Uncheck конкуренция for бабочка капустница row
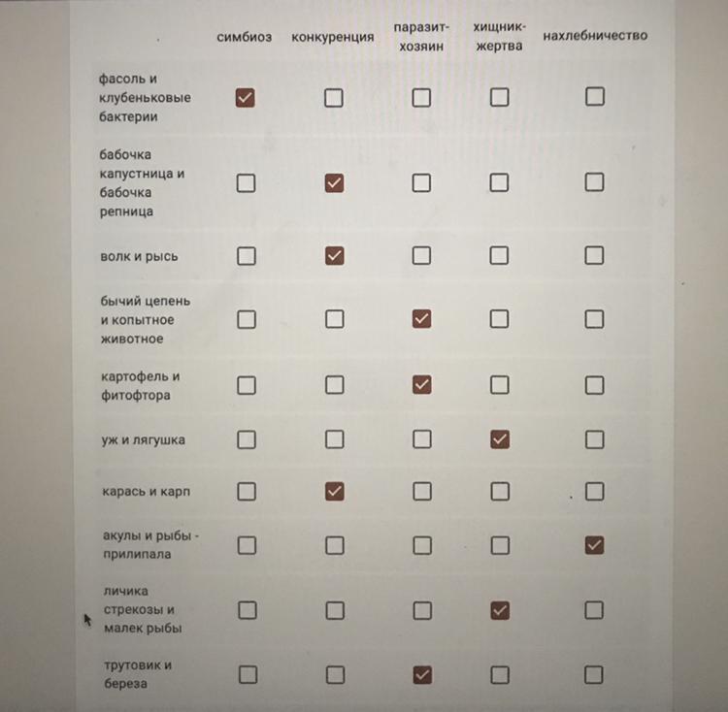 [x=334, y=183]
